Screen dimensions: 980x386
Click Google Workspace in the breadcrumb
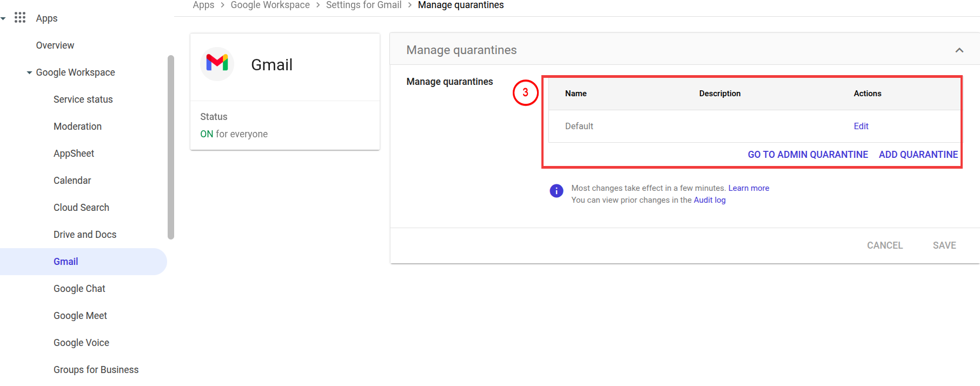[x=270, y=5]
